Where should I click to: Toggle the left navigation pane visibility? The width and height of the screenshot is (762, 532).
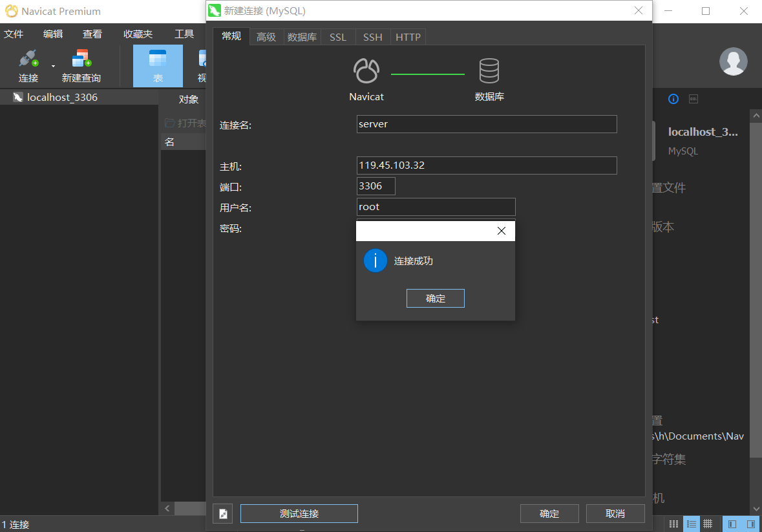click(x=732, y=524)
